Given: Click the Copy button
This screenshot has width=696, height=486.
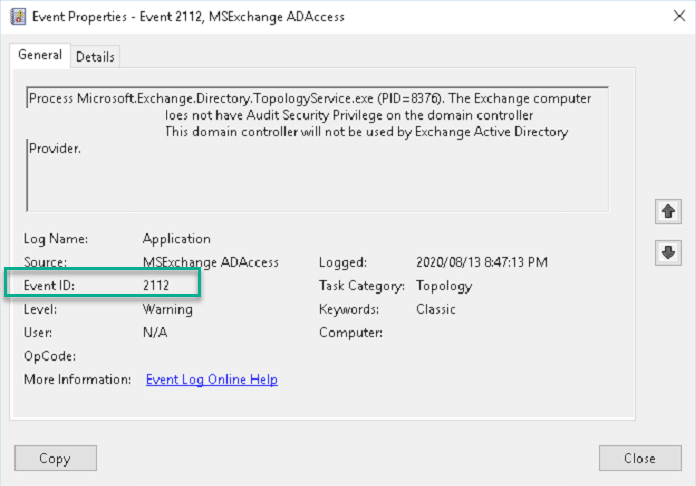Looking at the screenshot, I should 55,458.
